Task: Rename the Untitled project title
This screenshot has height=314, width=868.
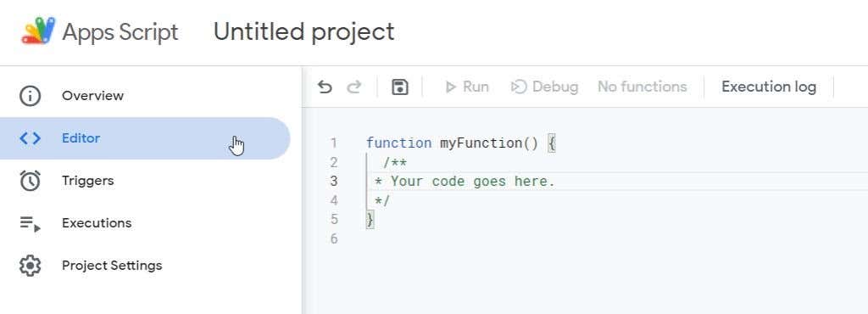Action: point(304,31)
